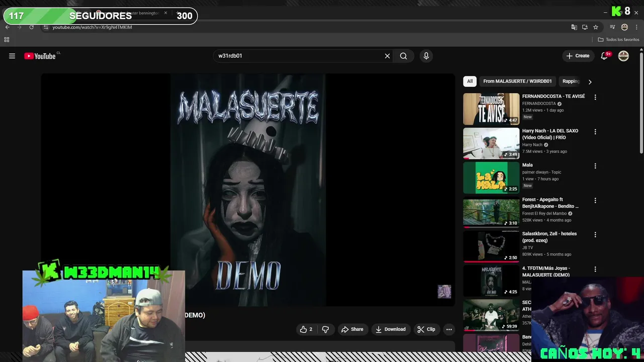Open options menu for Salastkbron, Zell - hoteles
Viewport: 644px width, 362px height.
point(595,235)
